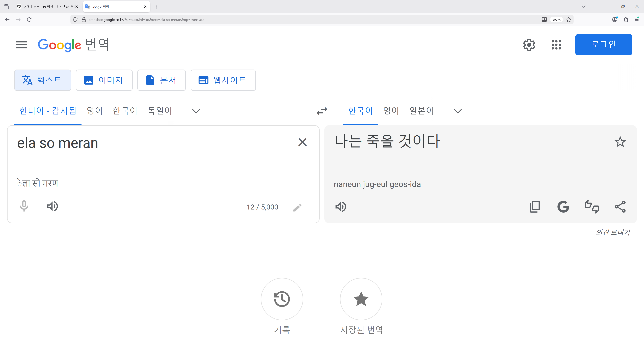Expand source language list

tap(196, 111)
